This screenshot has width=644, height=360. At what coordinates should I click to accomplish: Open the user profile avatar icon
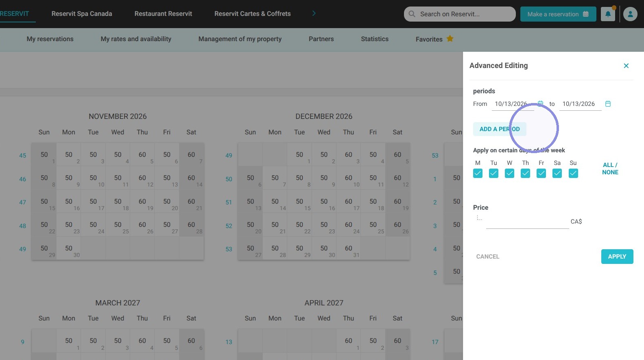click(630, 14)
